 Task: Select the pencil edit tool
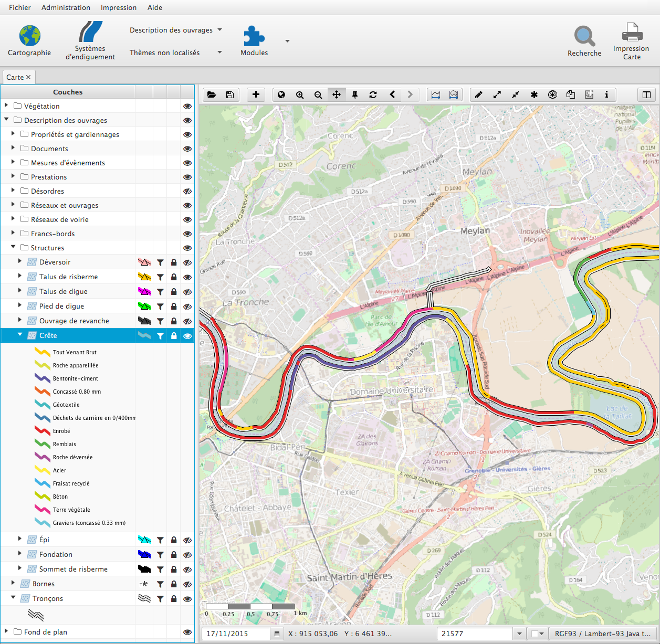pyautogui.click(x=478, y=94)
